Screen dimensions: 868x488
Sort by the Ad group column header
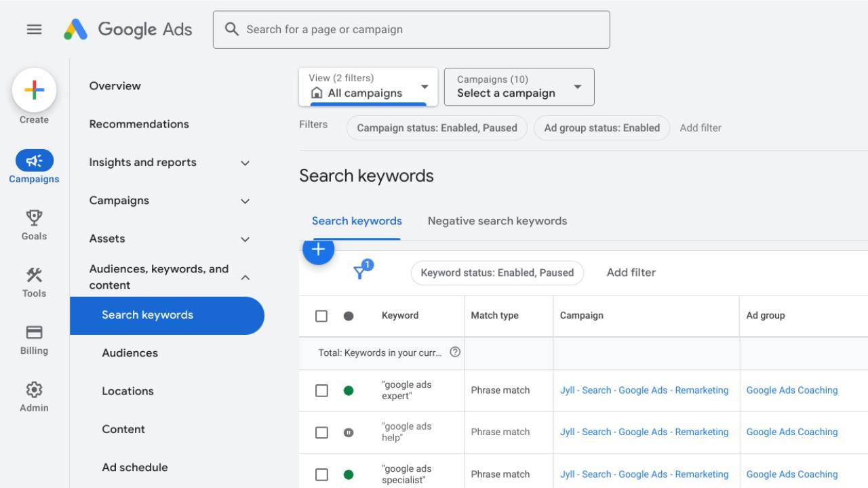[765, 316]
